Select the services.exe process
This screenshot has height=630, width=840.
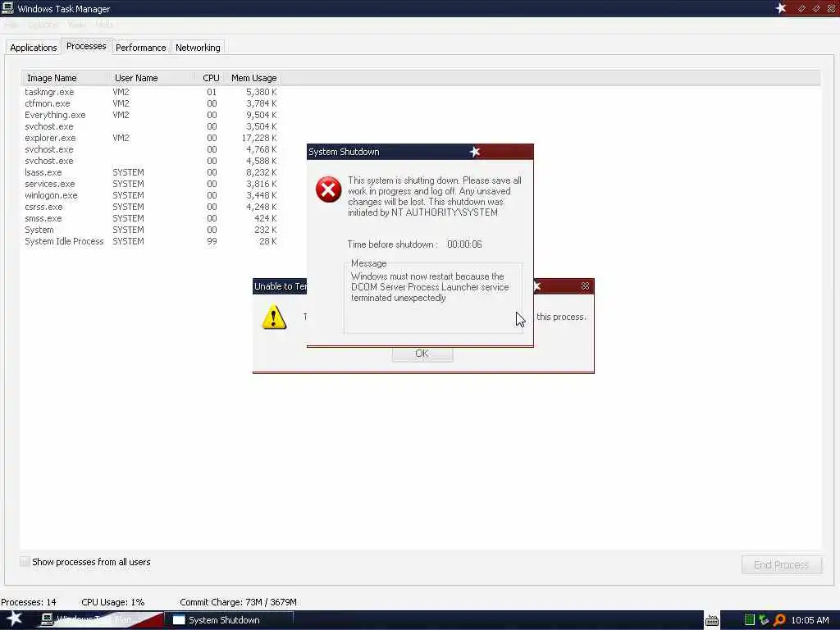click(x=151, y=184)
